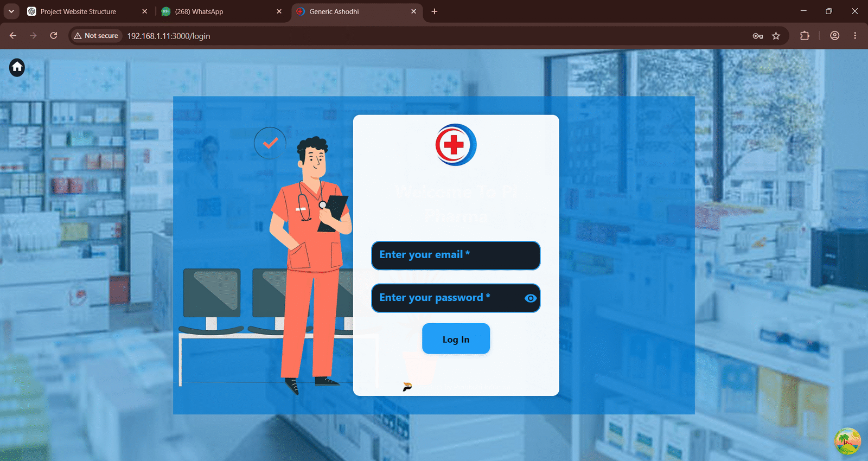Viewport: 868px width, 461px height.
Task: Open the browser three-dot menu
Action: click(x=855, y=36)
